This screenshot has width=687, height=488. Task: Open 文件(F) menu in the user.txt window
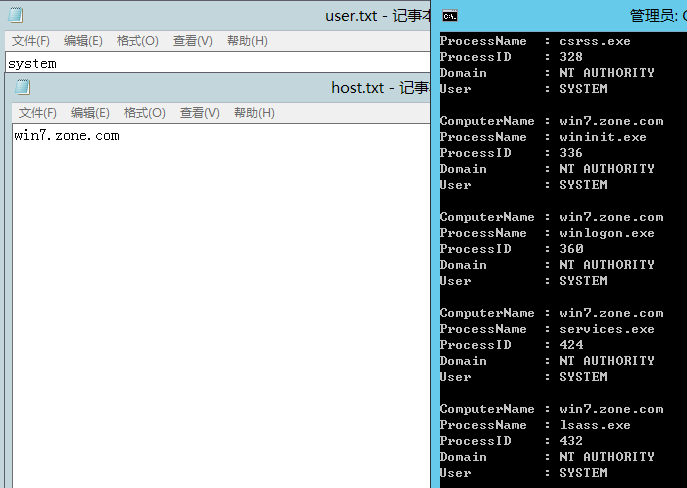click(x=31, y=41)
